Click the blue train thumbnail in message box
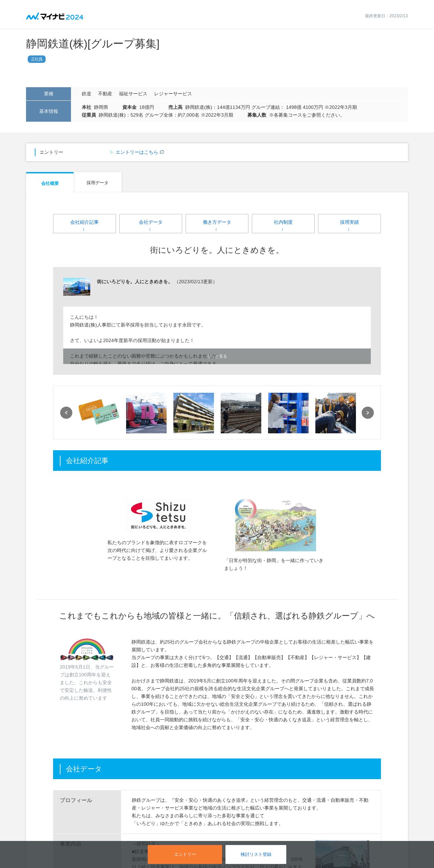The width and height of the screenshot is (434, 868). tap(77, 287)
